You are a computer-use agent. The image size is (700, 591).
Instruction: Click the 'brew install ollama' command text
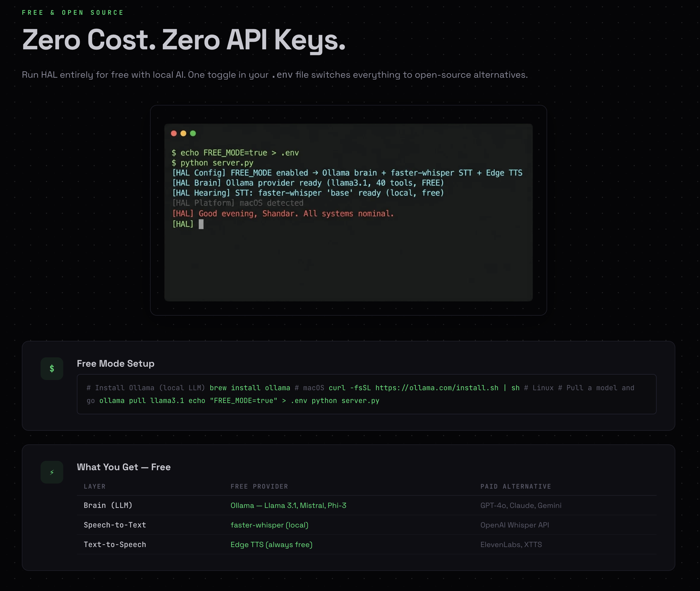250,388
